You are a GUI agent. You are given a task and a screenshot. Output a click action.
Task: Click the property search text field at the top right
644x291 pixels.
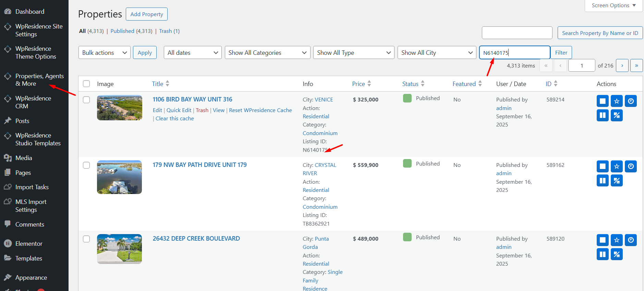(517, 33)
